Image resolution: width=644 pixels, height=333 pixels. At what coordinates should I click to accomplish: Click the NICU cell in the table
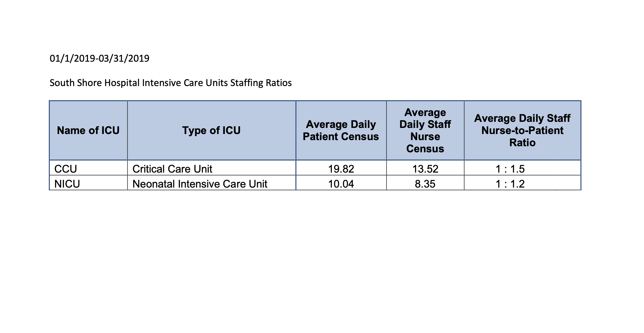(67, 184)
